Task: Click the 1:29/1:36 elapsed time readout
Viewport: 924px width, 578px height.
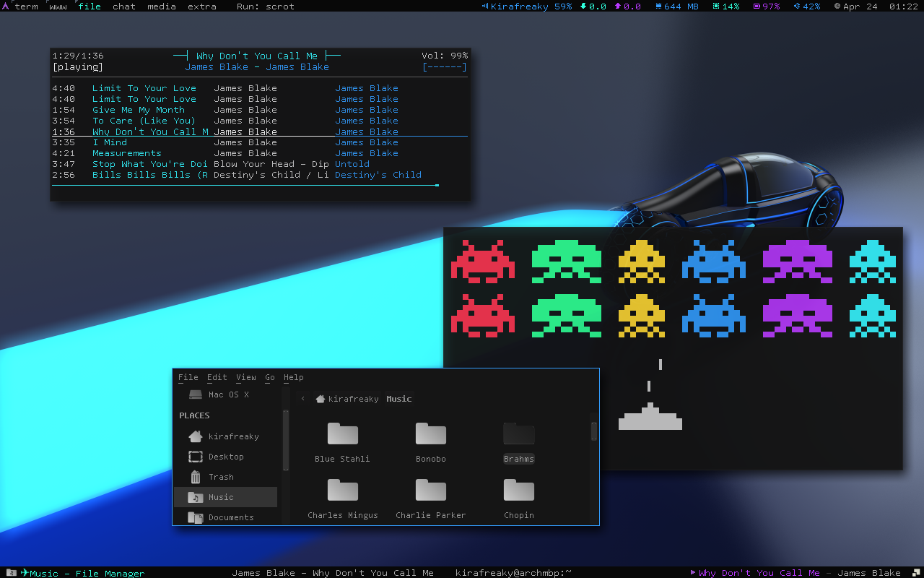Action: click(78, 56)
